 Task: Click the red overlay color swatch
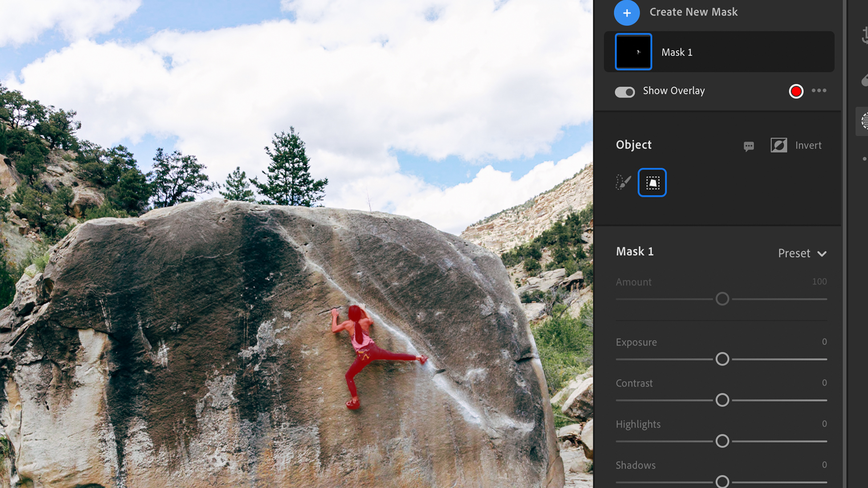tap(796, 91)
